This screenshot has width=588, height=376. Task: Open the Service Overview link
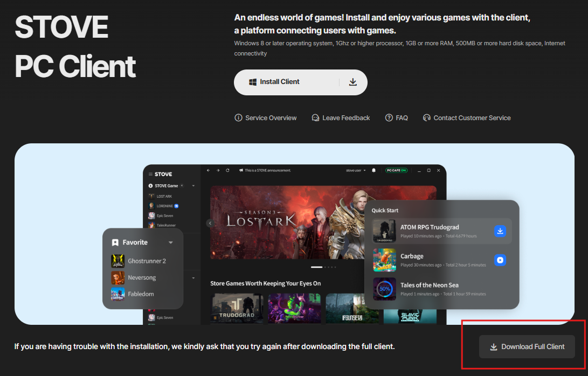266,118
